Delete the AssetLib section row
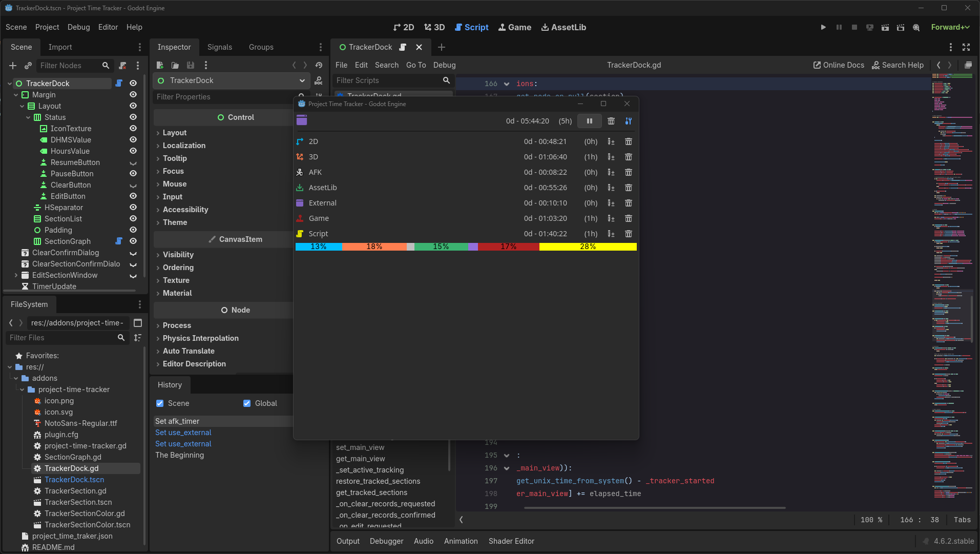The height and width of the screenshot is (554, 980). [629, 188]
